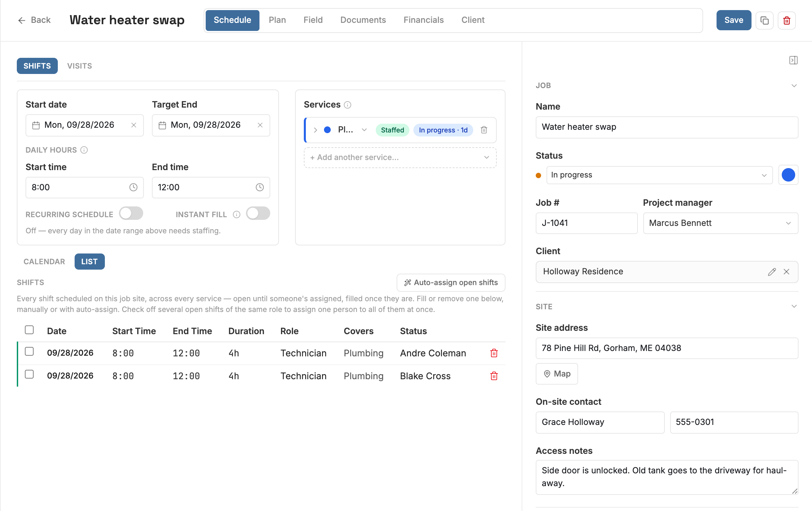The height and width of the screenshot is (511, 812).
Task: Open the Documents tab
Action: tap(363, 20)
